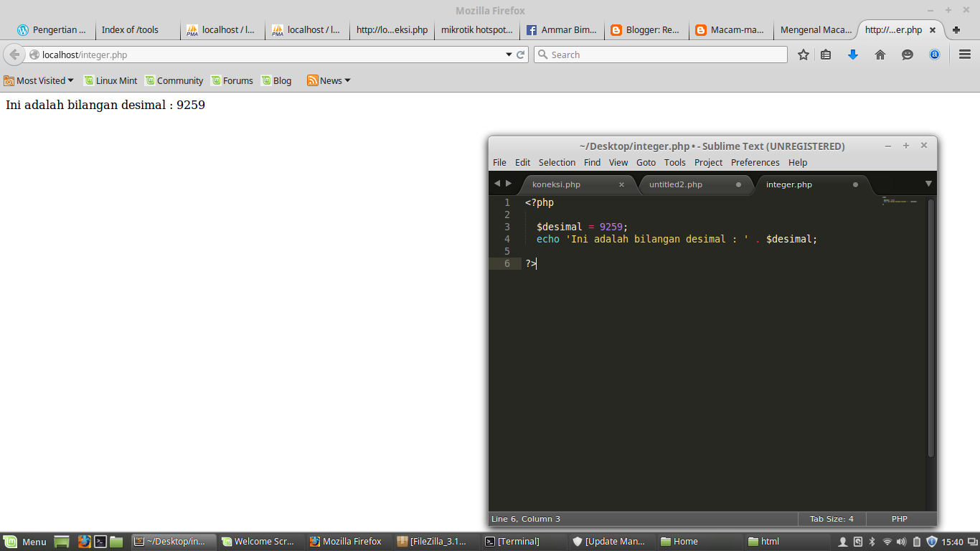Toggle Bluetooth from the system tray
980x551 pixels.
coord(872,542)
